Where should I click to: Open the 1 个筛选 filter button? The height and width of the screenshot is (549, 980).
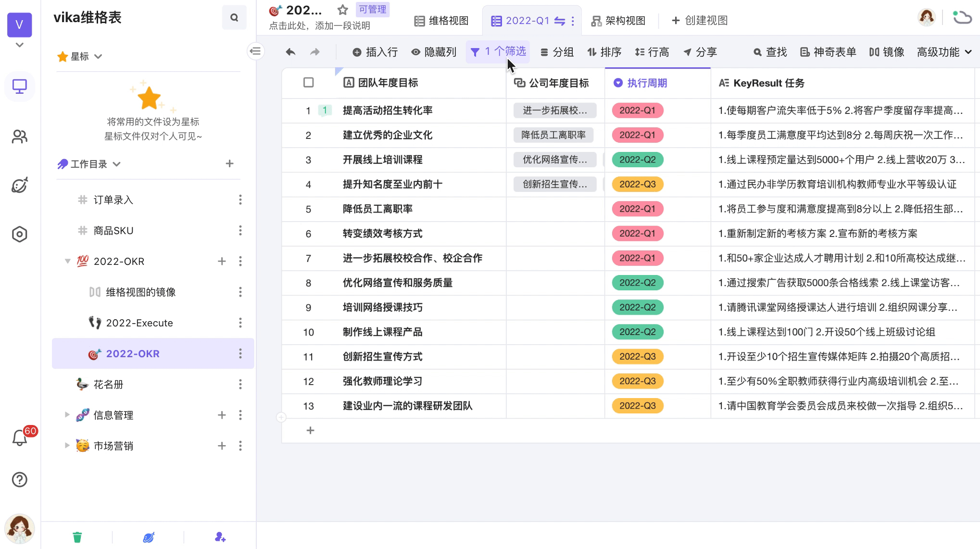(498, 52)
